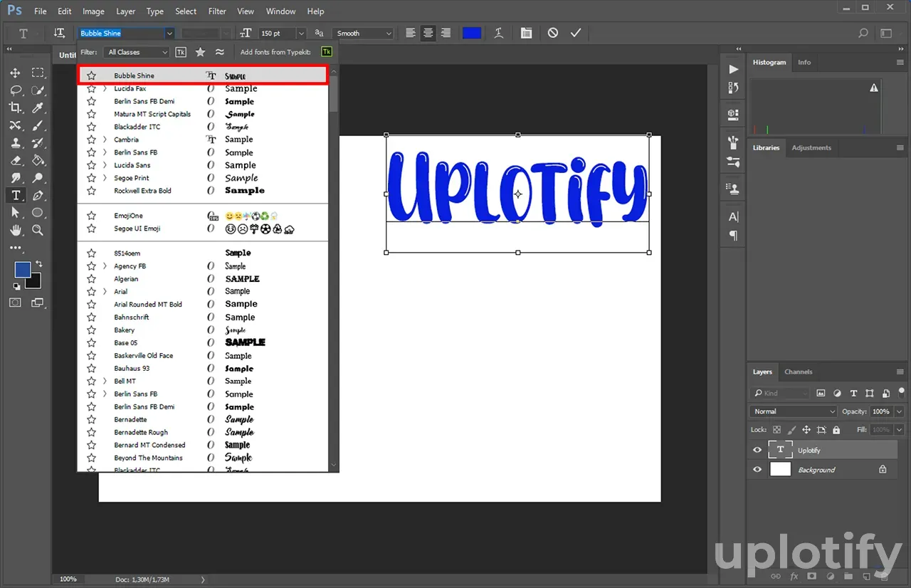
Task: Open the File menu
Action: [x=41, y=11]
